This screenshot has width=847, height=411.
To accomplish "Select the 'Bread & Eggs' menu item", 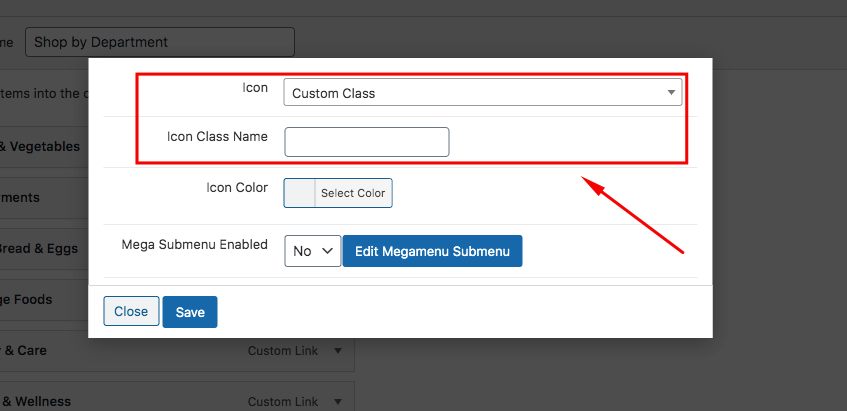I will [40, 249].
